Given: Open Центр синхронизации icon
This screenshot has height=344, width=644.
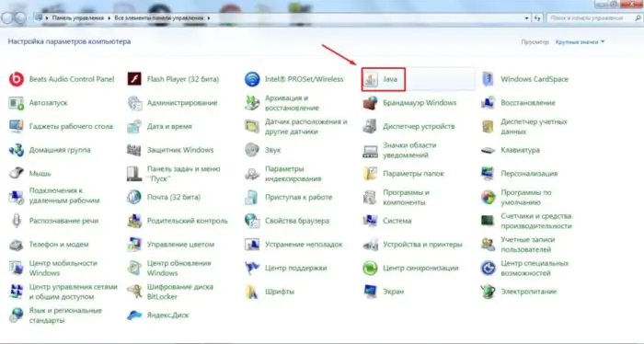Looking at the screenshot, I should pos(370,268).
